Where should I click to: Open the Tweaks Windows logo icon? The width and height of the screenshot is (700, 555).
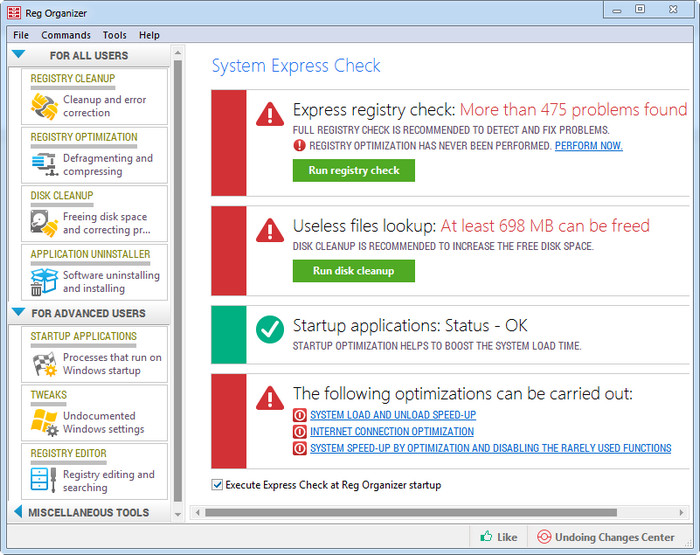pyautogui.click(x=44, y=422)
